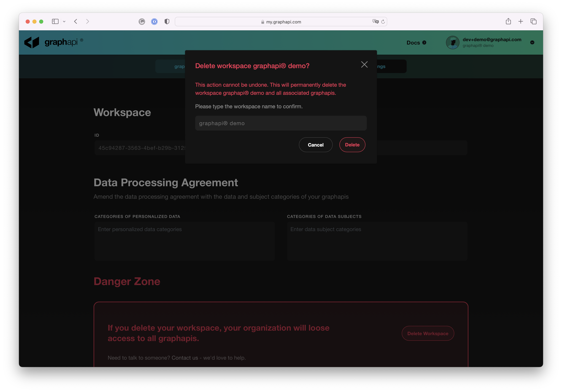This screenshot has height=392, width=562.
Task: Go forward with the Safari forward arrow
Action: click(x=88, y=22)
